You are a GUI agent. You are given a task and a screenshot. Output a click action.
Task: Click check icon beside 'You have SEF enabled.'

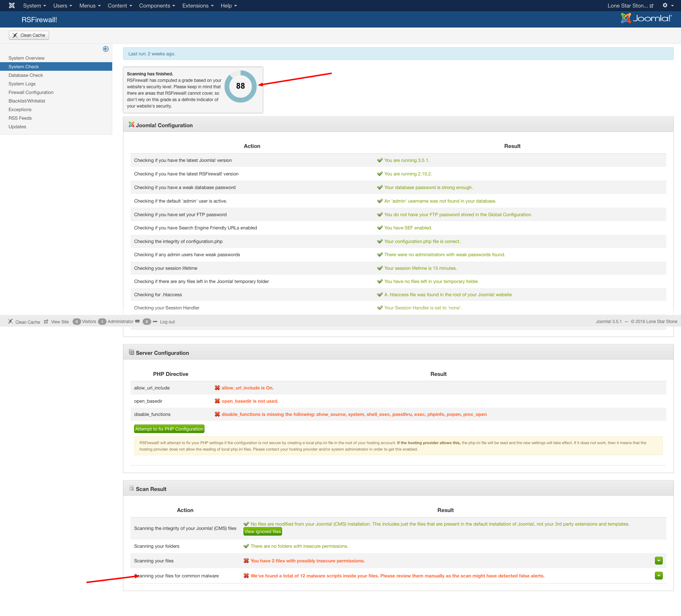[x=380, y=228]
